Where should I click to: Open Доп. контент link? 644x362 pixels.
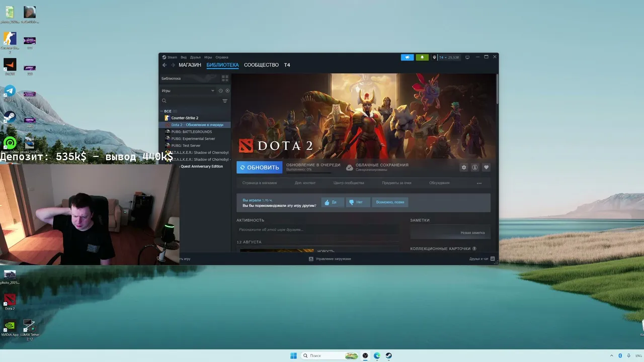click(x=305, y=183)
